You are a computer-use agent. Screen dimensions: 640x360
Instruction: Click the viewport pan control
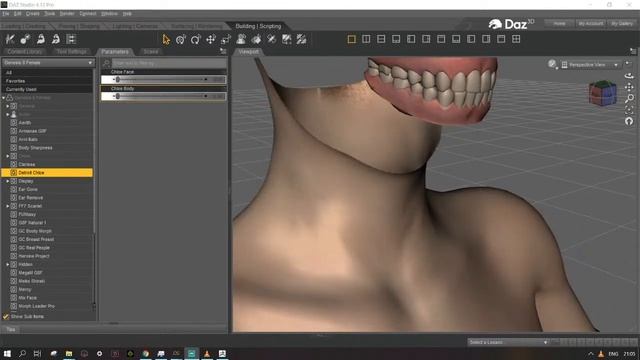tap(629, 87)
